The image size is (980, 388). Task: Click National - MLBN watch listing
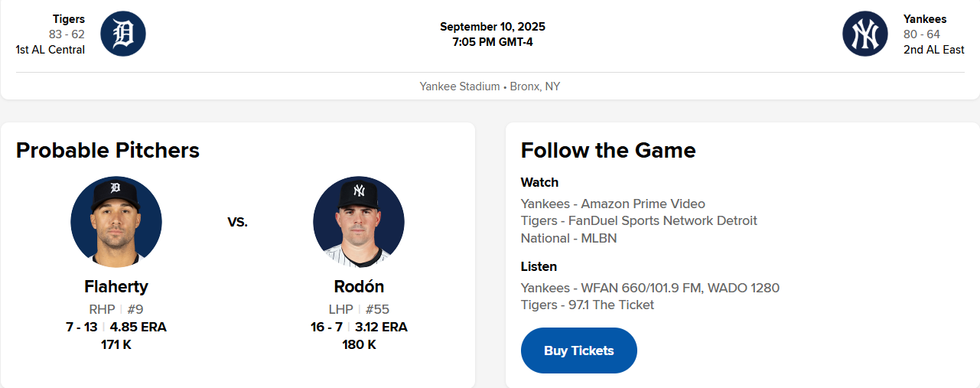pyautogui.click(x=568, y=238)
